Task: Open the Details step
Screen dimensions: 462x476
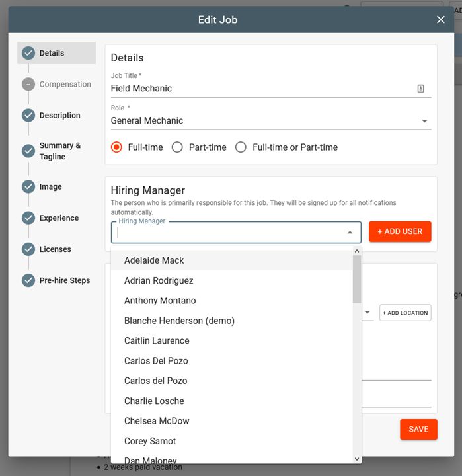Action: [56, 53]
